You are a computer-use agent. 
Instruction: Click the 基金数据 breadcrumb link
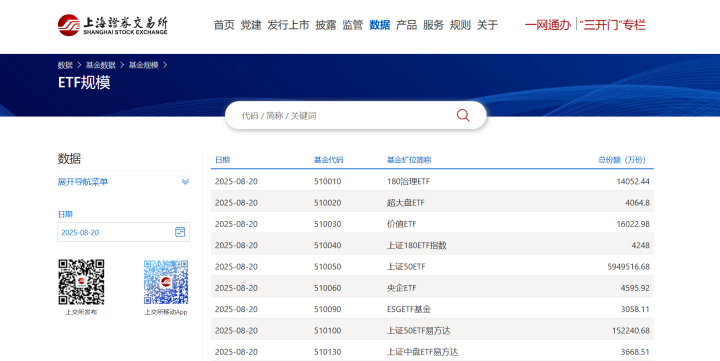(x=101, y=65)
